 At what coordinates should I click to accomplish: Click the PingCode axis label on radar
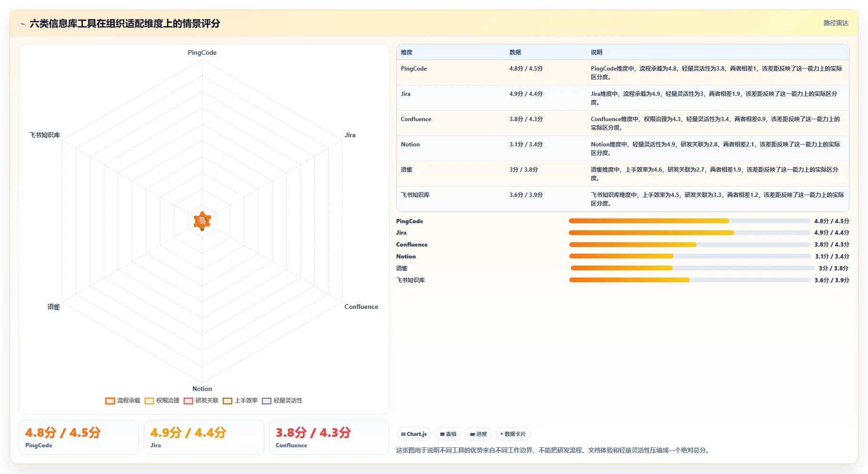202,52
